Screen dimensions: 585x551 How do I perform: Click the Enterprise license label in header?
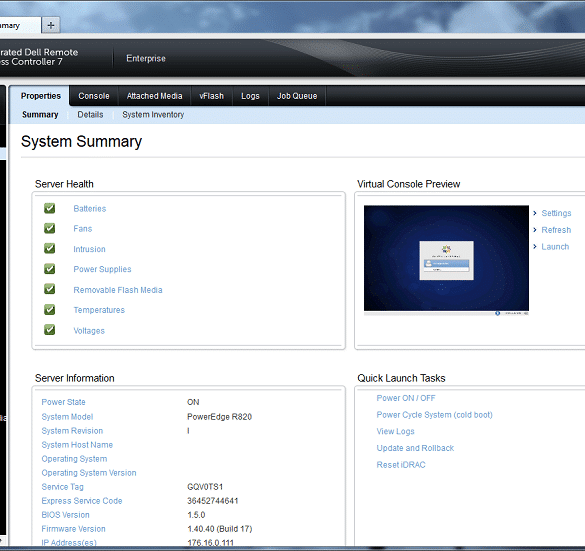pos(146,58)
